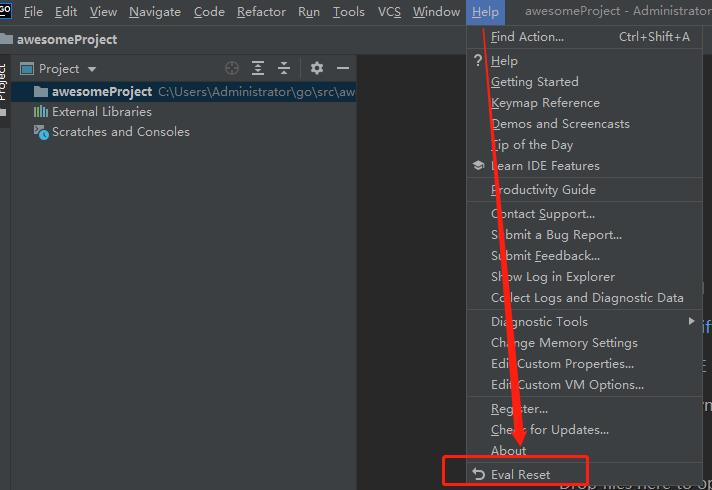Hide the Project panel with minimize icon
This screenshot has height=490, width=712.
(343, 68)
